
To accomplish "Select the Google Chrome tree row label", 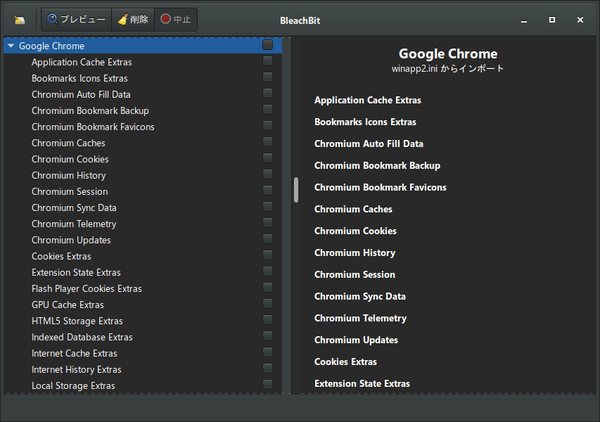I will [52, 46].
